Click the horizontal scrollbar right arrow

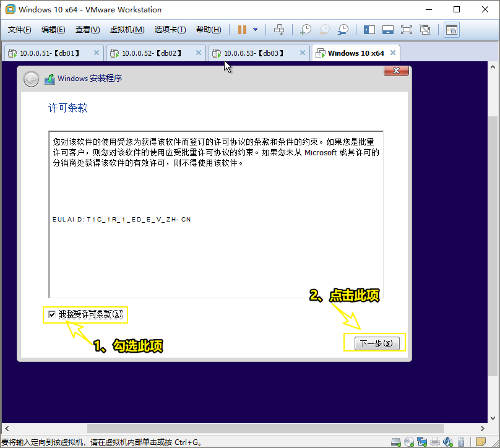(483, 429)
